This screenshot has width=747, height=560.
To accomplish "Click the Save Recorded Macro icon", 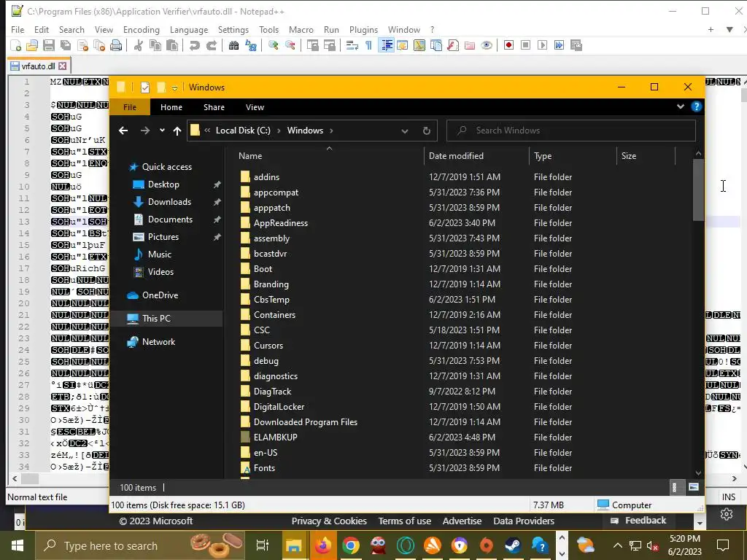I will [x=576, y=45].
